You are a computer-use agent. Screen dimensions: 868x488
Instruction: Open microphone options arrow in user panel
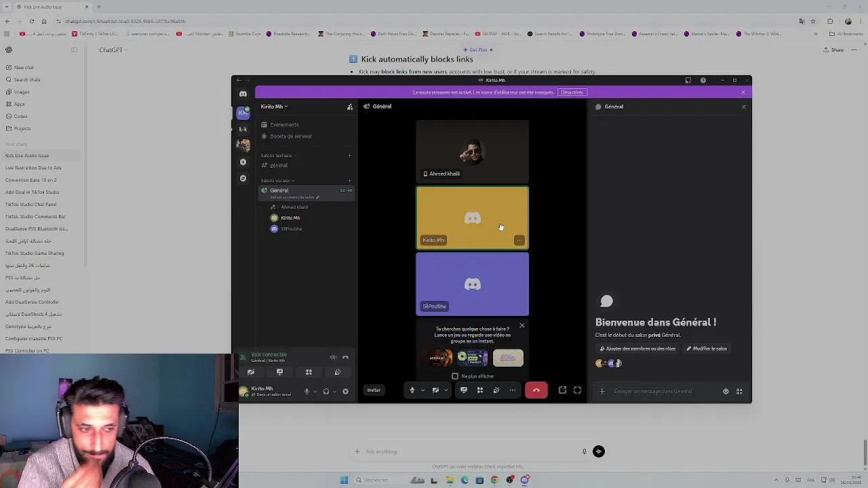315,392
